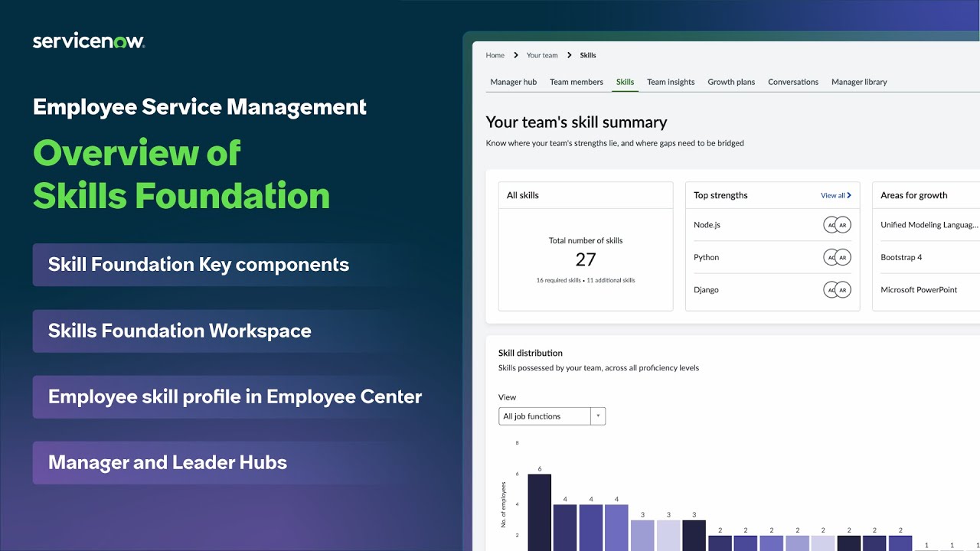Open Your team from the breadcrumb

(542, 55)
